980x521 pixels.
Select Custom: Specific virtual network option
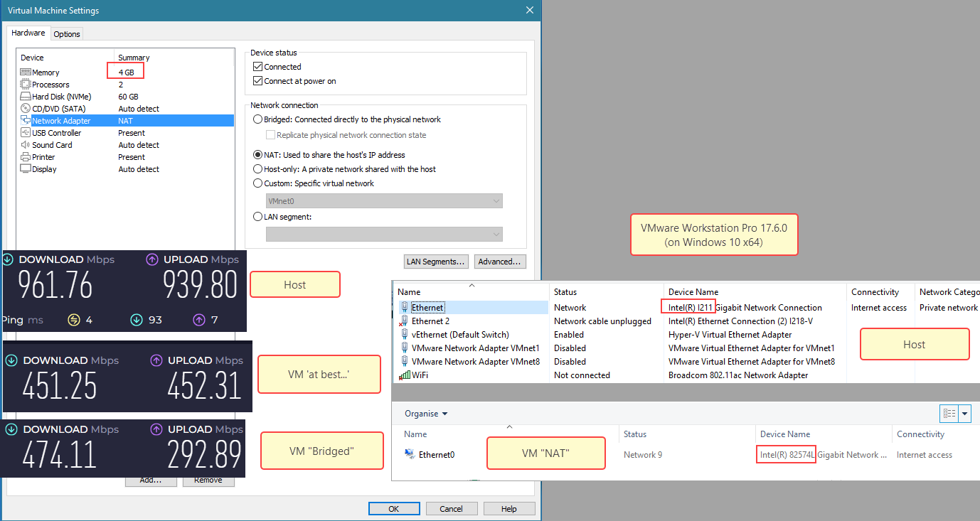click(x=258, y=183)
